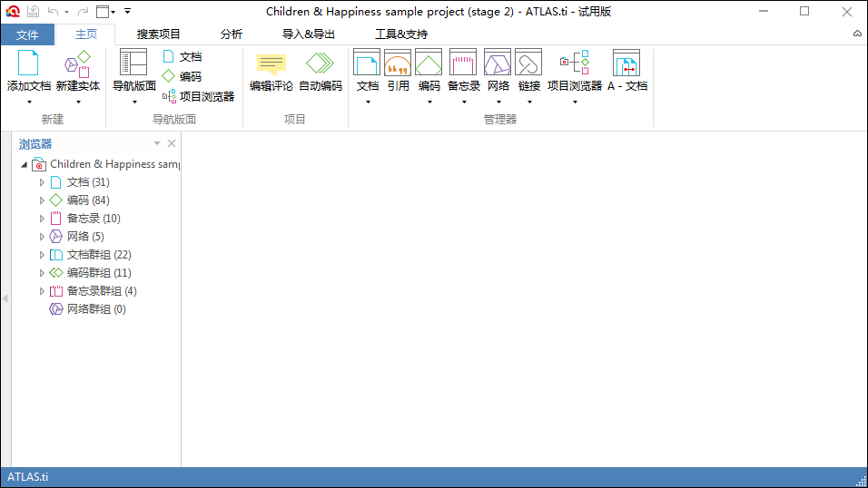This screenshot has width=868, height=488.
Task: Expand the 编码 (84) tree node
Action: pos(42,200)
